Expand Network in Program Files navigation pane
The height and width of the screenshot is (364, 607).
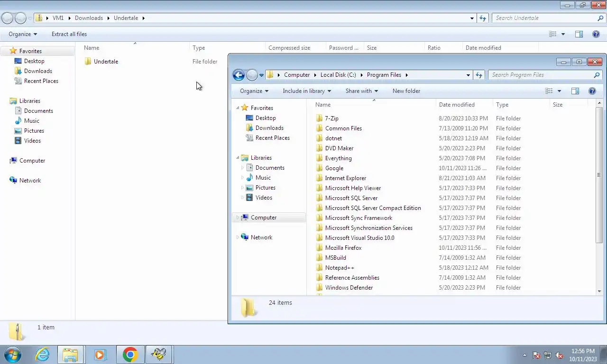point(238,237)
